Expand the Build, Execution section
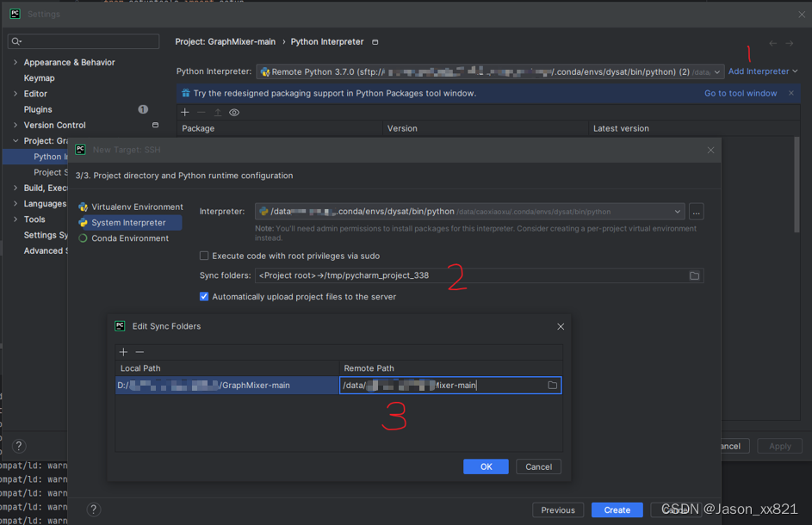This screenshot has height=525, width=812. tap(15, 188)
